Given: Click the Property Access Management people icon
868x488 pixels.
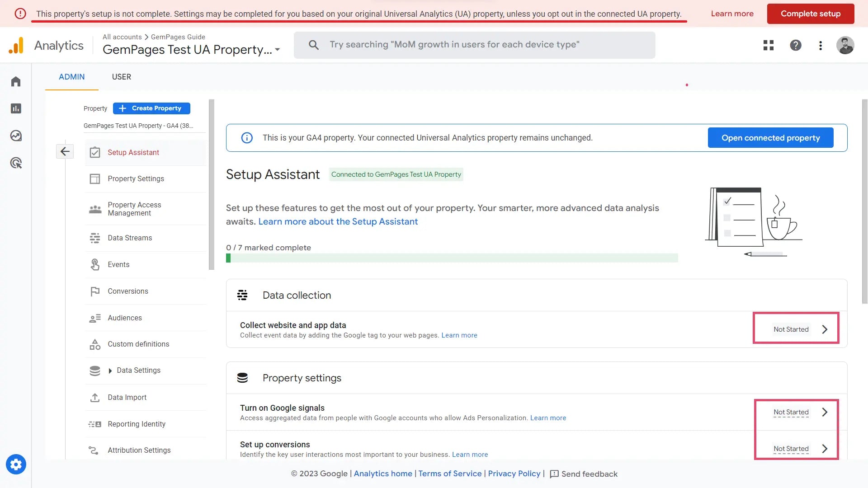Looking at the screenshot, I should (x=95, y=209).
